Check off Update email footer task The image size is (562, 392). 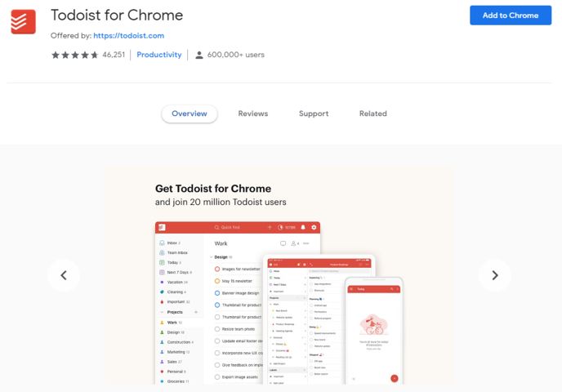(x=217, y=341)
